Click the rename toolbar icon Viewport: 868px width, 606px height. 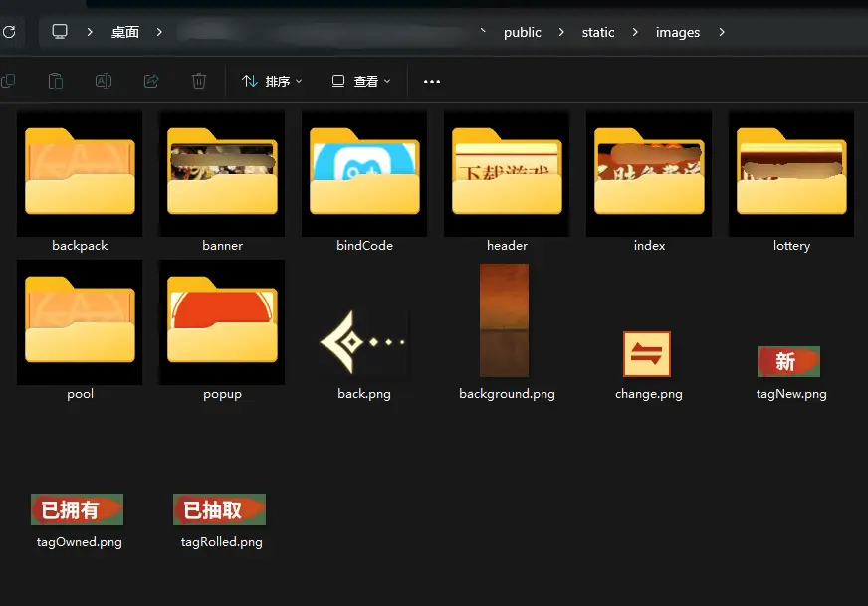click(x=104, y=81)
